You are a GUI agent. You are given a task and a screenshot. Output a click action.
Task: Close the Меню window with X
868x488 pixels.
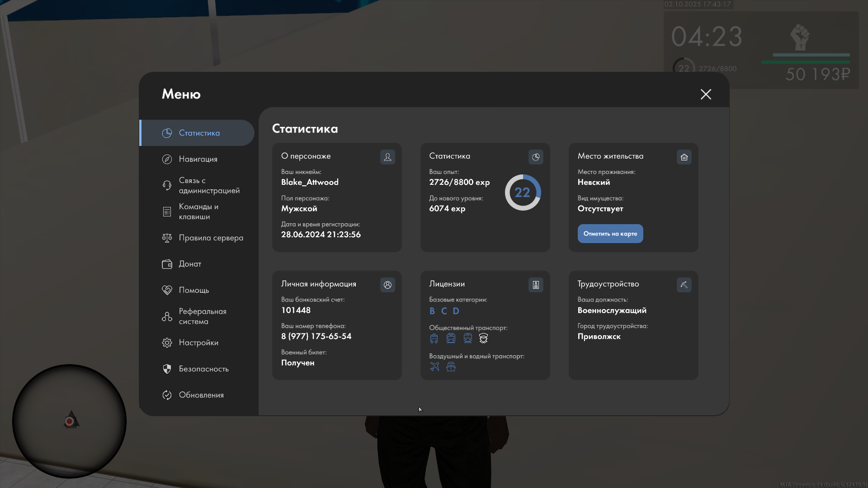(706, 94)
